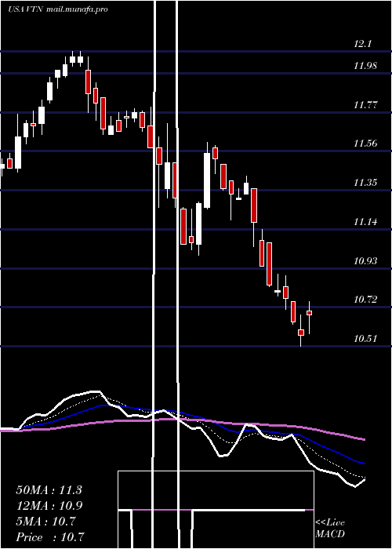Click the 10.93 price level label
392x549 pixels.
(365, 261)
